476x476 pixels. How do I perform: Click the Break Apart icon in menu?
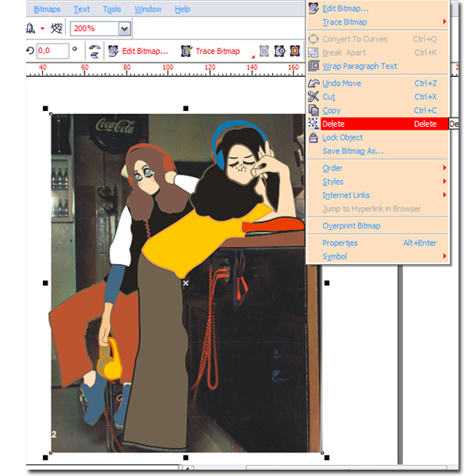(x=313, y=52)
